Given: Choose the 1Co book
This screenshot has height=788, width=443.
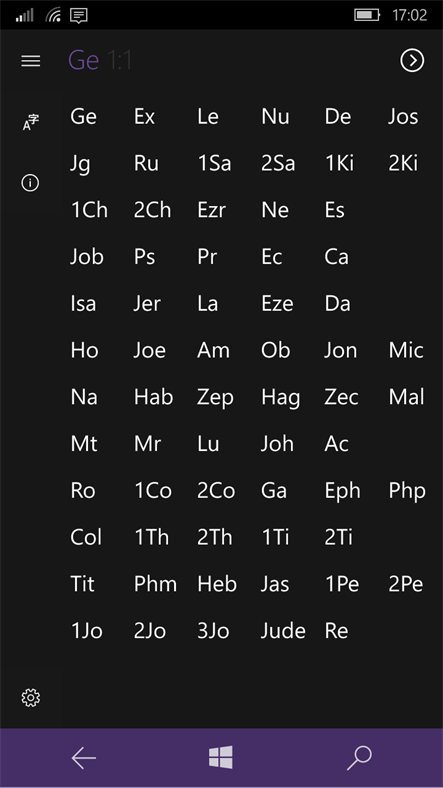Looking at the screenshot, I should coord(153,490).
